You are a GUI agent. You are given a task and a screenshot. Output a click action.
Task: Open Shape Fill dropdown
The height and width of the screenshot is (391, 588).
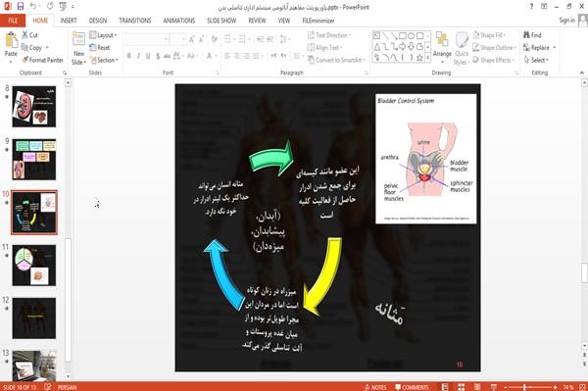pos(489,35)
